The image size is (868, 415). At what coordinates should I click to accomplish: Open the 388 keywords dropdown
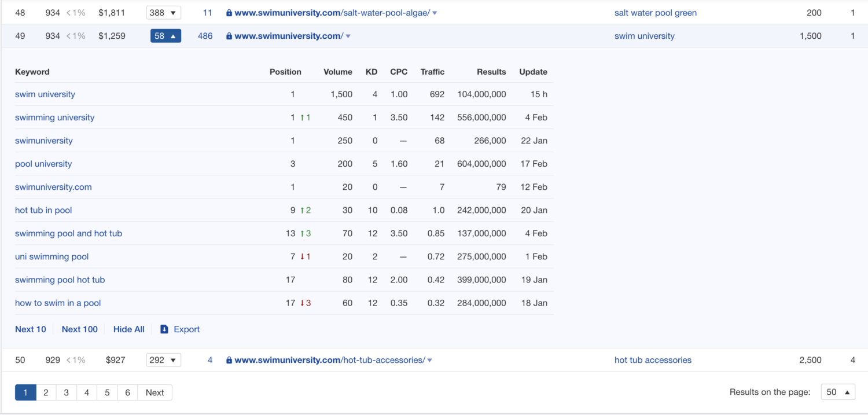[164, 13]
